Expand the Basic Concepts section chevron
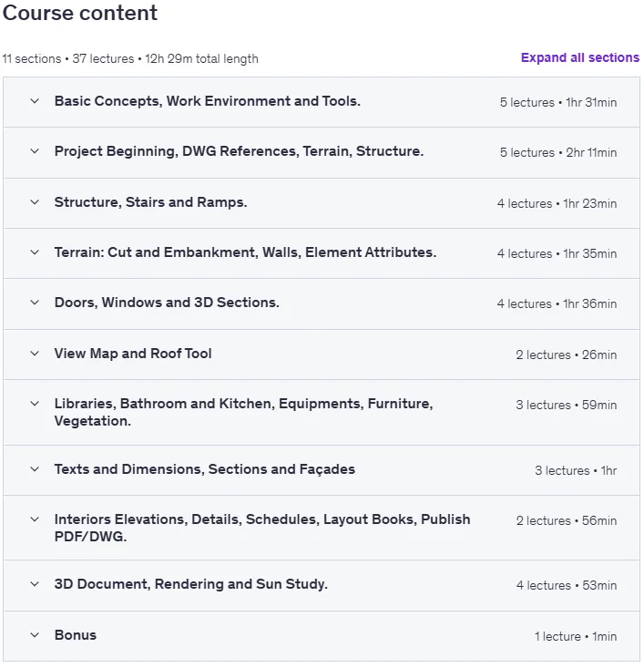This screenshot has height=668, width=644. click(x=35, y=101)
